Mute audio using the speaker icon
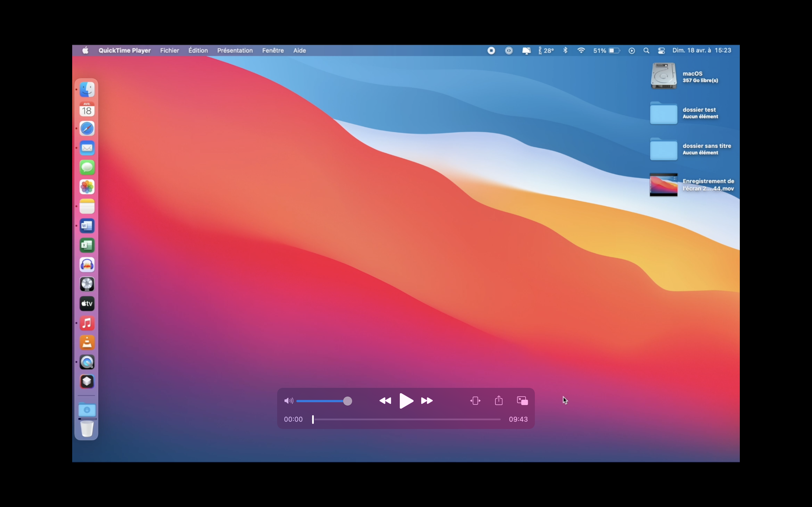The height and width of the screenshot is (507, 812). (x=288, y=401)
